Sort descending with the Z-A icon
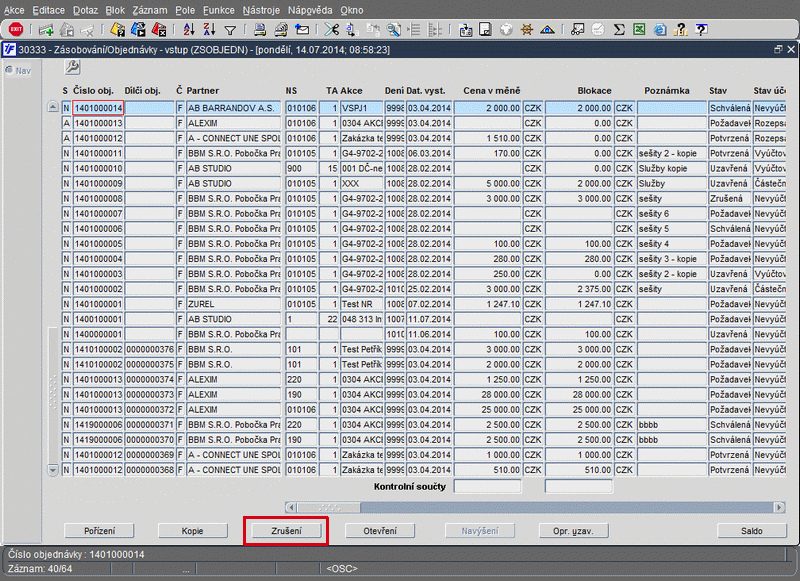 click(209, 30)
